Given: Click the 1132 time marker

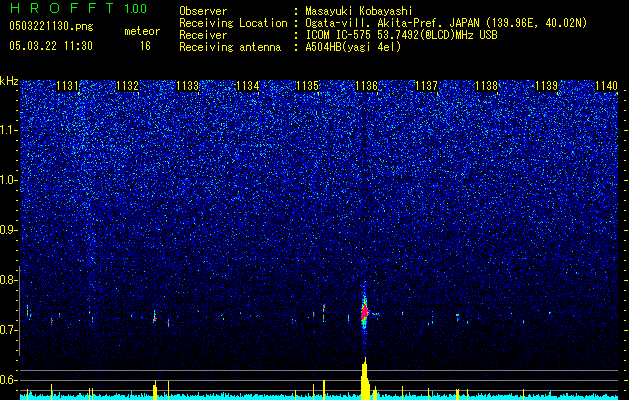Looking at the screenshot, I should (x=127, y=86).
